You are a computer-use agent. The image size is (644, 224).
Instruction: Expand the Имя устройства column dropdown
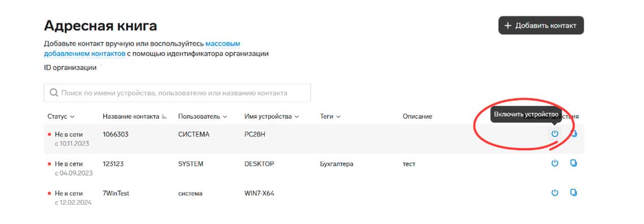[297, 117]
